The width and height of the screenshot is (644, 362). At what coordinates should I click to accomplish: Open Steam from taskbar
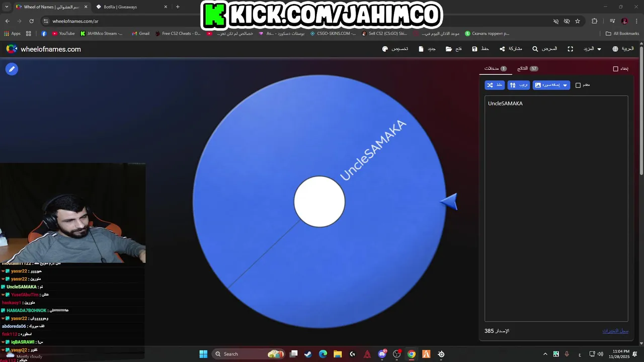[308, 354]
